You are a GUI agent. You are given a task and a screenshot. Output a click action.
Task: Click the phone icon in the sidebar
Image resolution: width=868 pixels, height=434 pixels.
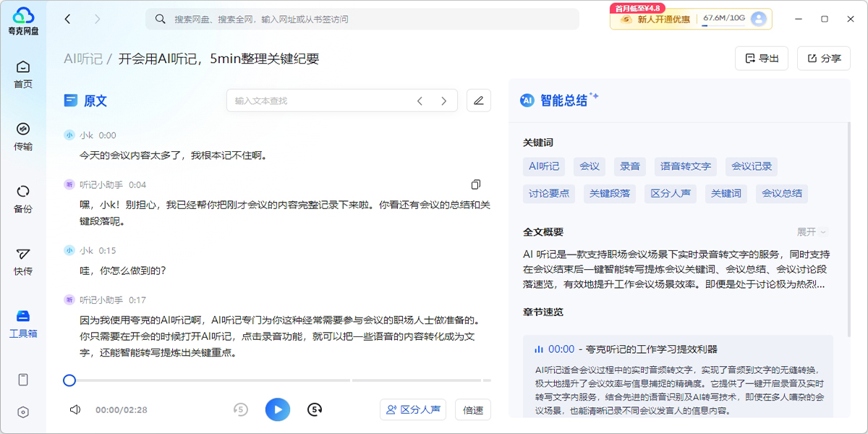pyautogui.click(x=23, y=380)
